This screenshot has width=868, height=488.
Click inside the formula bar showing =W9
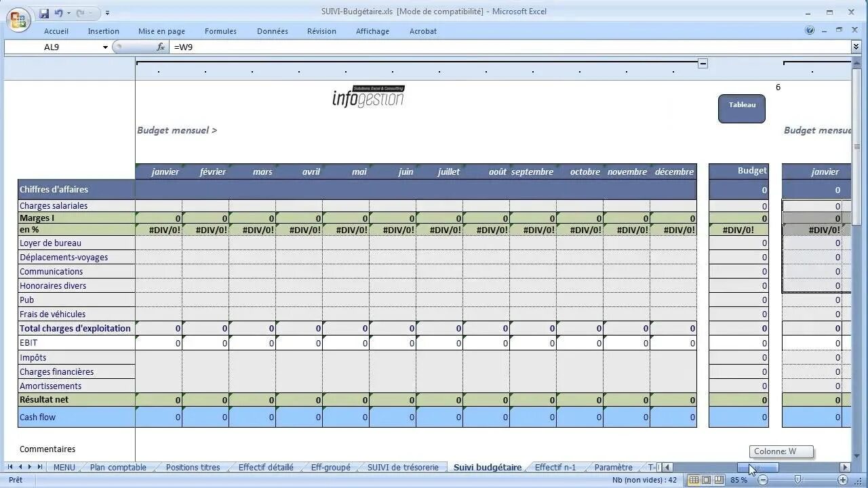pos(510,47)
